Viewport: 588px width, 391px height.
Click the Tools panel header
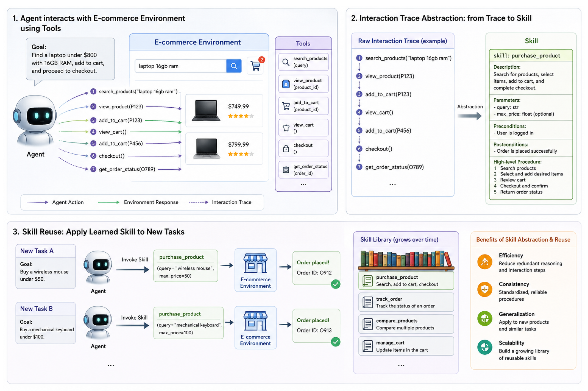303,43
